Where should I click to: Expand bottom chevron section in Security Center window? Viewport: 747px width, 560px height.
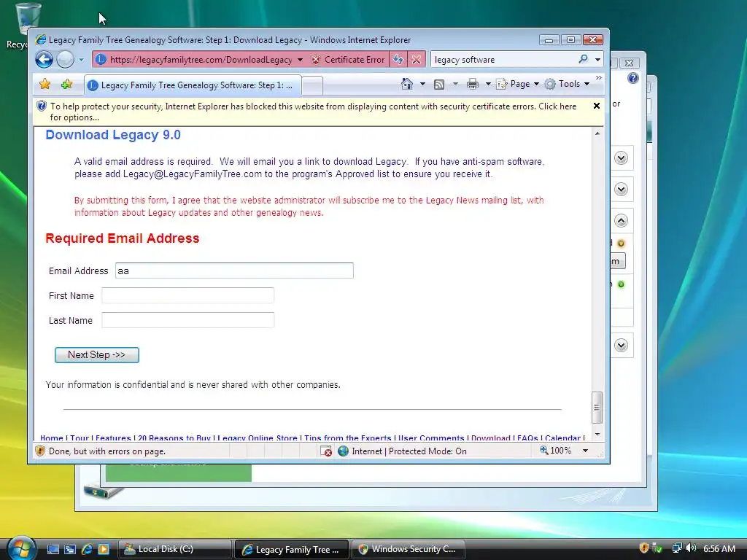click(x=621, y=345)
